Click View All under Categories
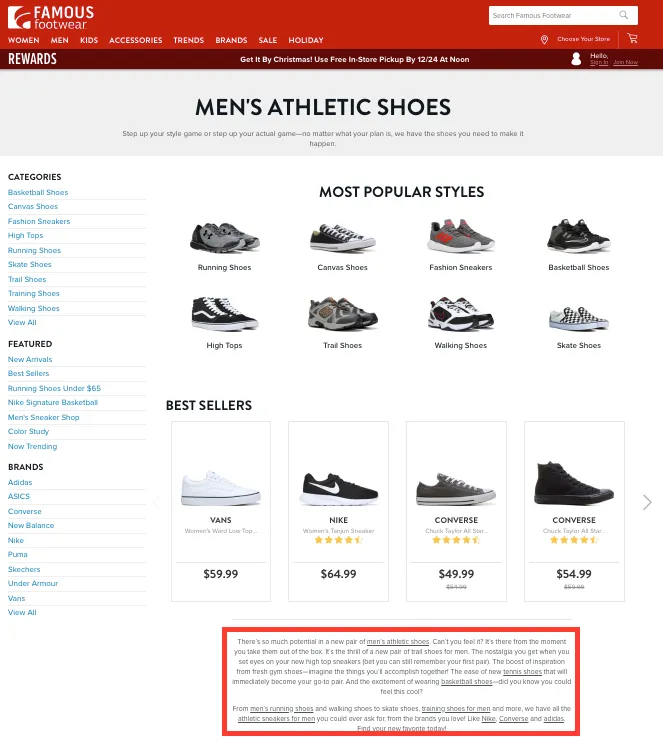Viewport: 663px width, 745px height. (22, 323)
